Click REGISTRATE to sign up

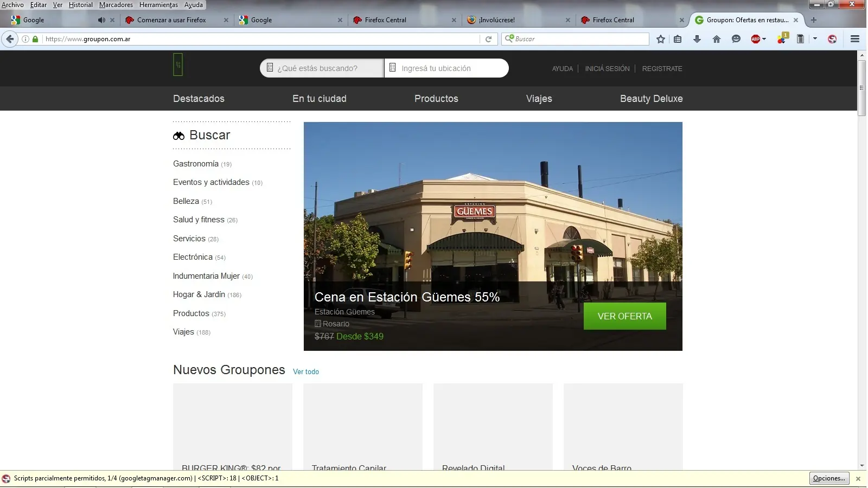tap(662, 69)
